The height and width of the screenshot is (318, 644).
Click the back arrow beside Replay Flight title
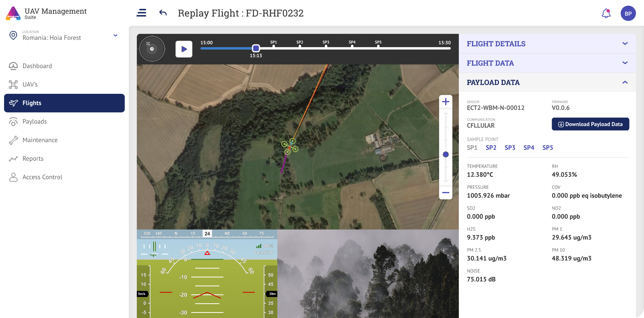[162, 13]
